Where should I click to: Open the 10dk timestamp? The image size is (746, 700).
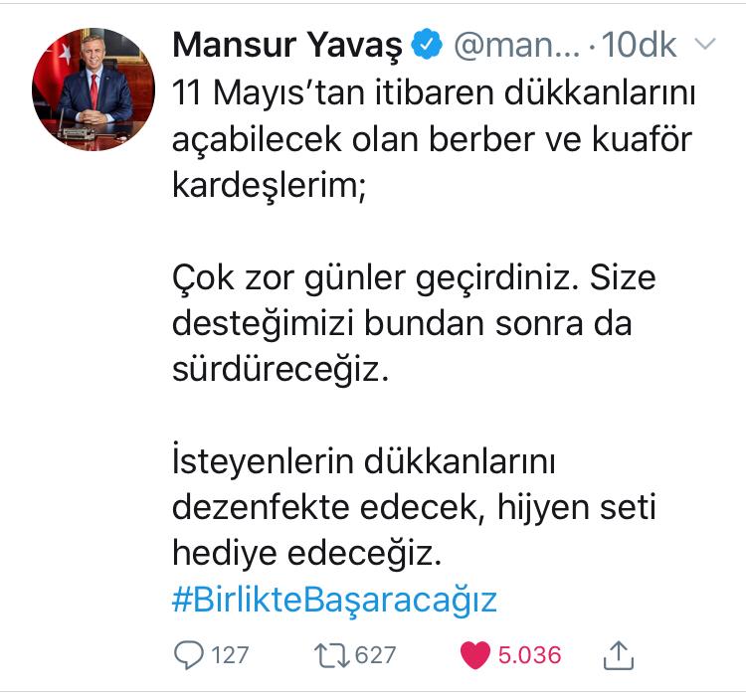click(639, 45)
